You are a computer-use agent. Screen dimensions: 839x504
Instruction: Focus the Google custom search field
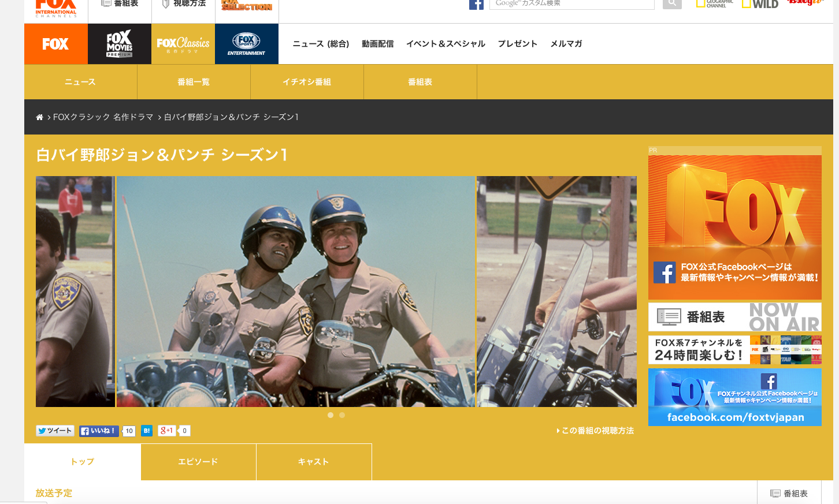(571, 4)
